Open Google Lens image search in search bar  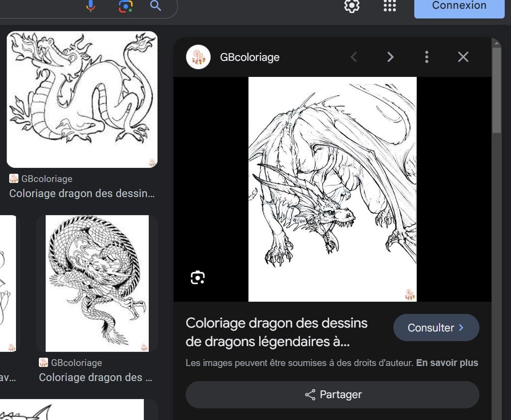(126, 5)
